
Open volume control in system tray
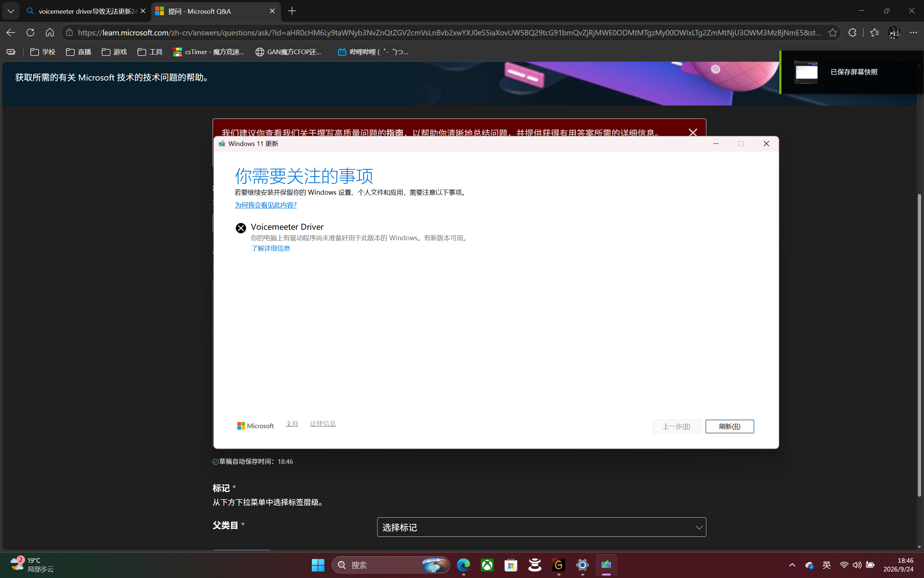pos(857,565)
